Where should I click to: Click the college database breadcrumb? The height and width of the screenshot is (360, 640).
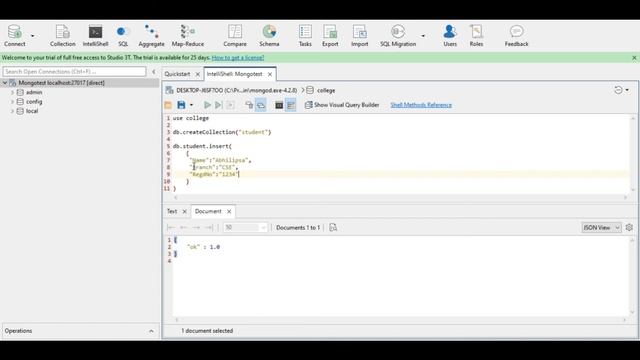click(x=326, y=90)
